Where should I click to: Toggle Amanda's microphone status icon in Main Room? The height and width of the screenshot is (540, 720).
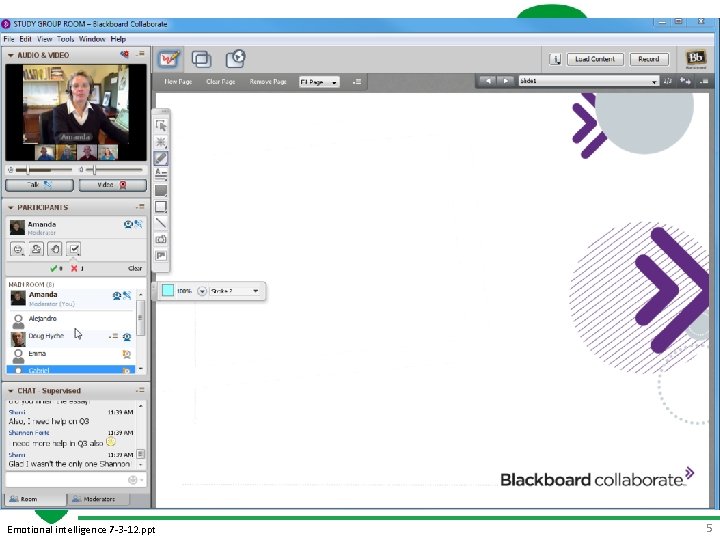[x=127, y=295]
